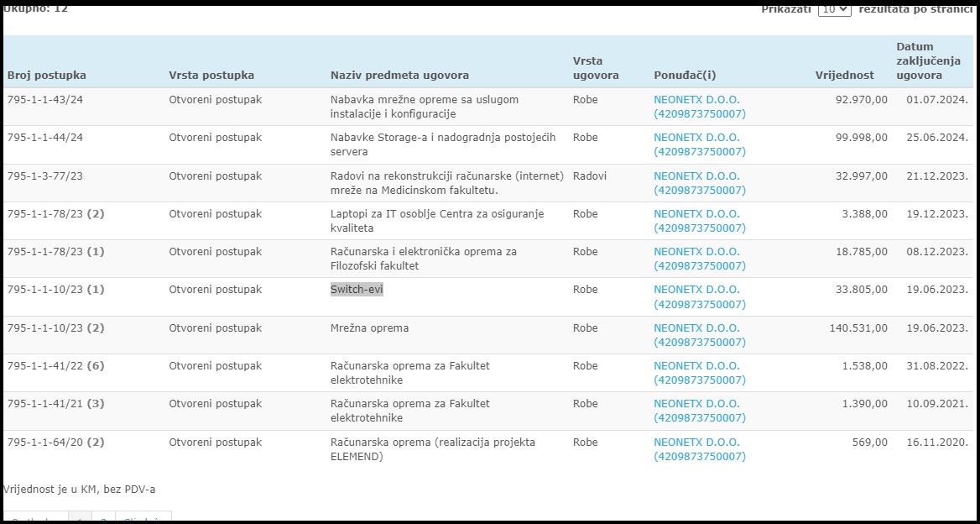The height and width of the screenshot is (524, 980).
Task: Click the value 33.805,00
Action: click(x=861, y=291)
